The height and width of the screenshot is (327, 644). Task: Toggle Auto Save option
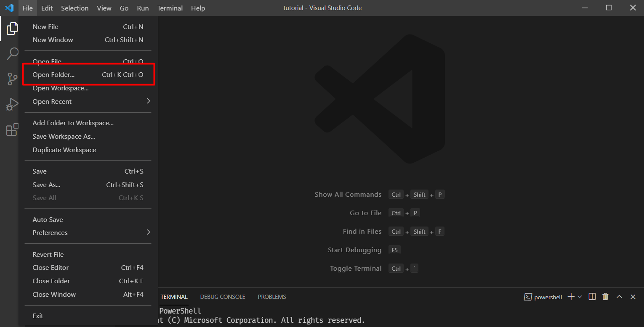tap(88, 220)
